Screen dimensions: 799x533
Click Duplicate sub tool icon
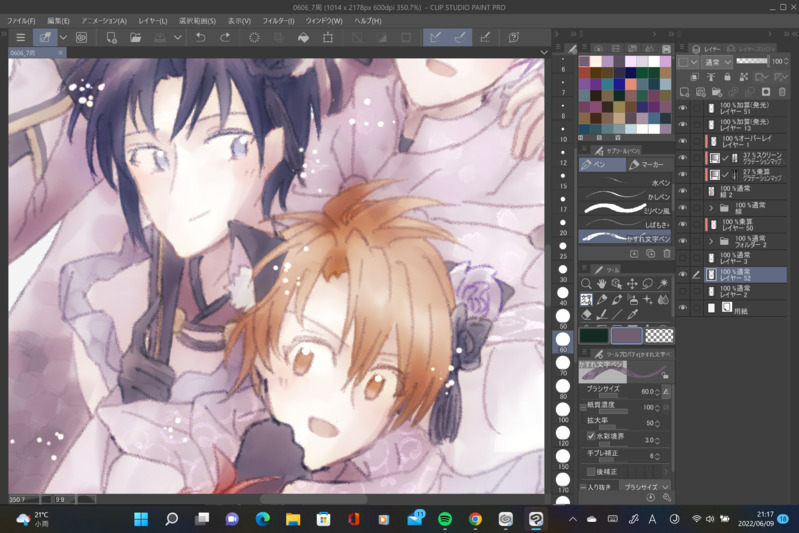coord(650,253)
